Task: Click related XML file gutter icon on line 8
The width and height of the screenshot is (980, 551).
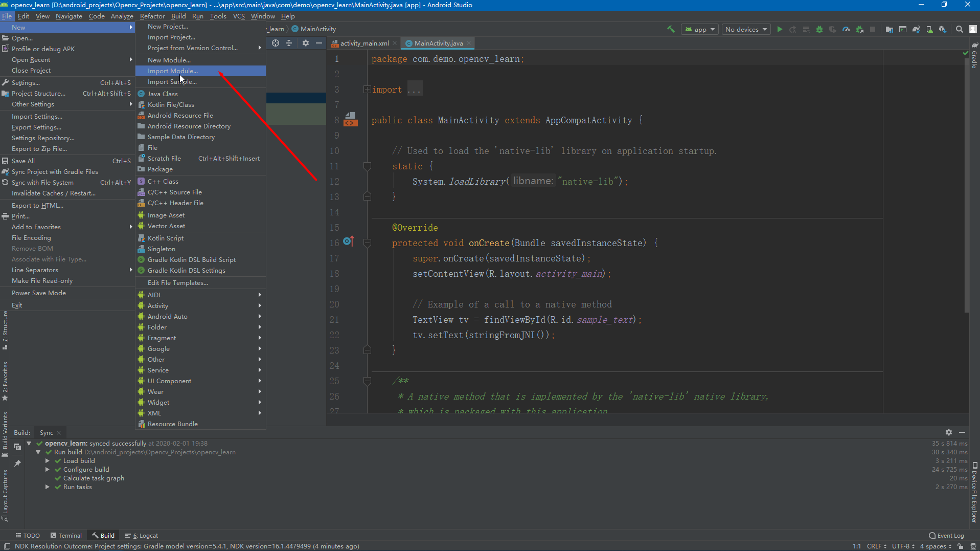Action: click(350, 119)
